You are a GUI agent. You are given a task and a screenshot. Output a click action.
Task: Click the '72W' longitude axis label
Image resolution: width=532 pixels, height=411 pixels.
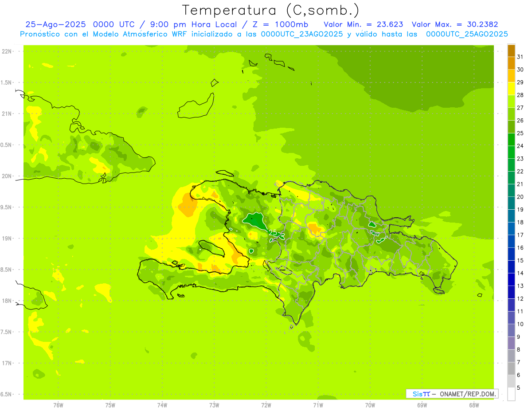coord(266,405)
